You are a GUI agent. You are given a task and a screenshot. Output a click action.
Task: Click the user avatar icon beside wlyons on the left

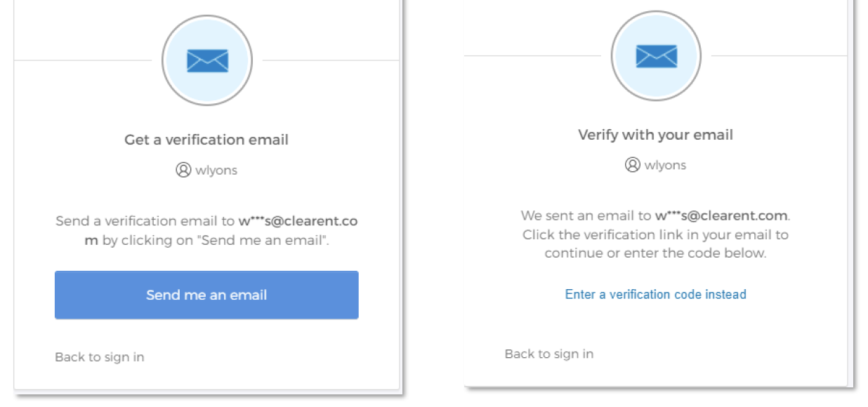[x=183, y=170]
